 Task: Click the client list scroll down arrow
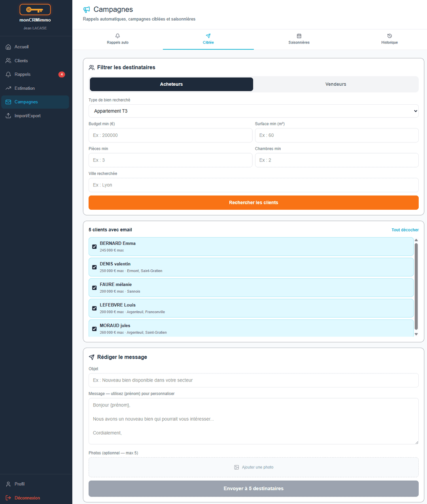416,334
